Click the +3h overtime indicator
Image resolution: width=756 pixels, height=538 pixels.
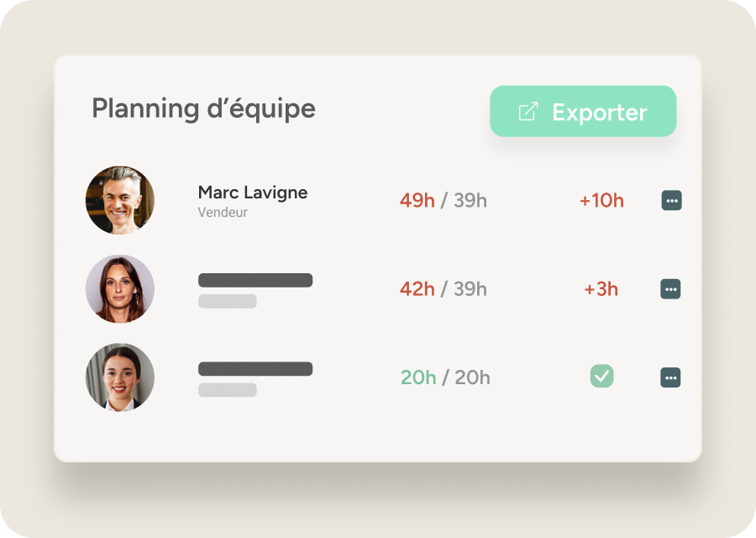(601, 289)
